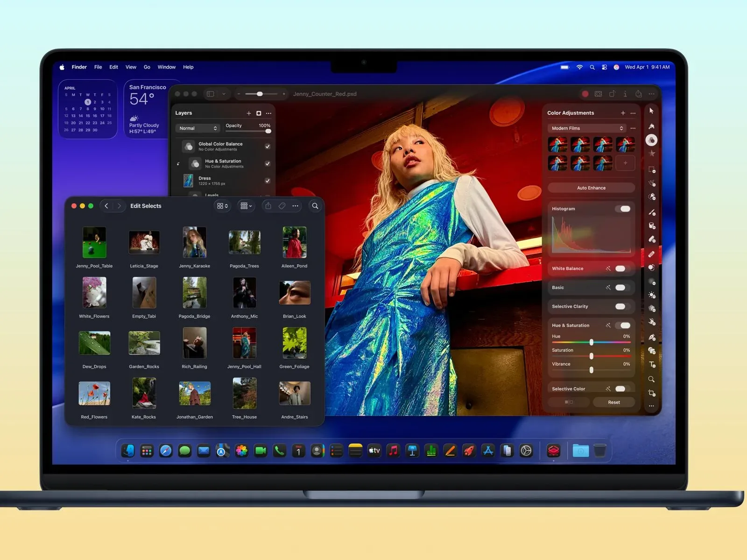Open the icon view options dropdown in Edit Selects
The image size is (747, 560).
tap(222, 206)
